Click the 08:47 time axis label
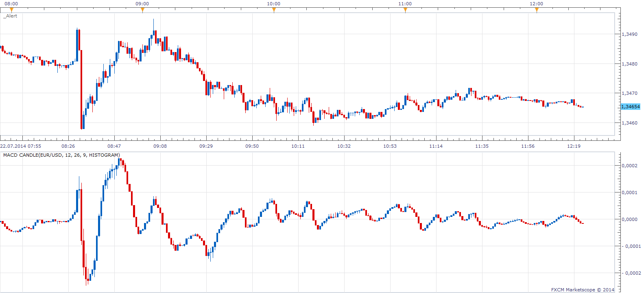The width and height of the screenshot is (644, 293). 114,146
